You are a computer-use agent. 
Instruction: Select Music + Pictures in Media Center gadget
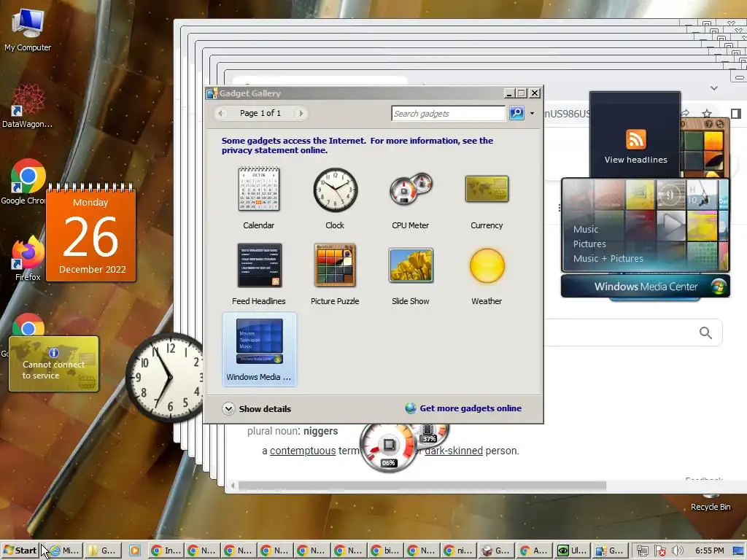click(608, 259)
